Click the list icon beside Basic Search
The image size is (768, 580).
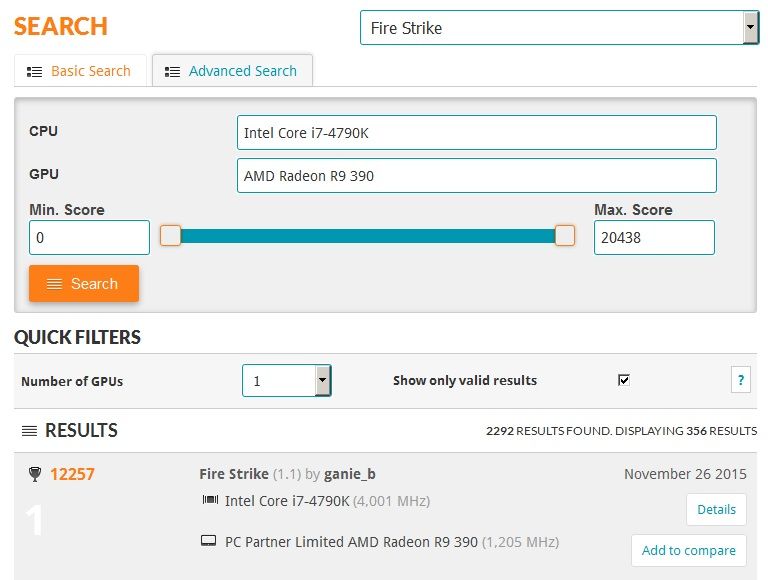(34, 72)
